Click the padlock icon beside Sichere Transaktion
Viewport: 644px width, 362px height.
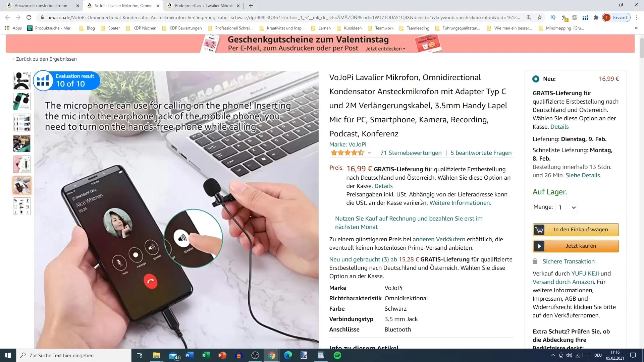(535, 261)
